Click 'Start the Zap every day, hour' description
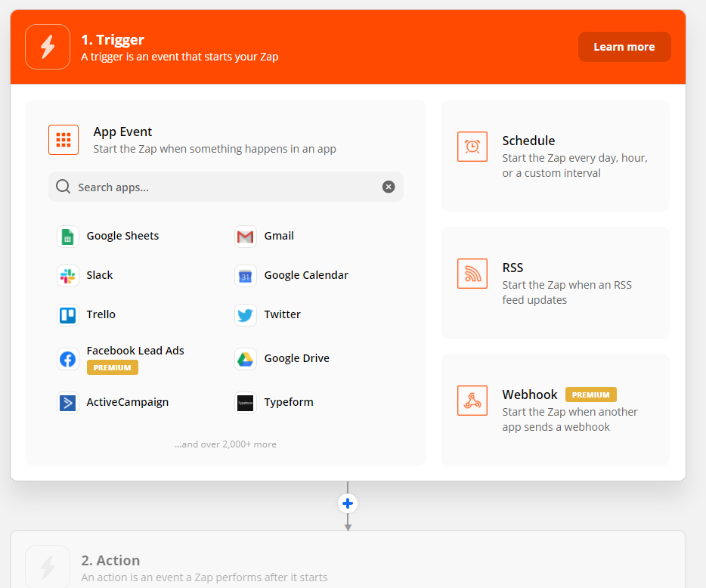Screen dimensions: 706x588 pos(574,166)
